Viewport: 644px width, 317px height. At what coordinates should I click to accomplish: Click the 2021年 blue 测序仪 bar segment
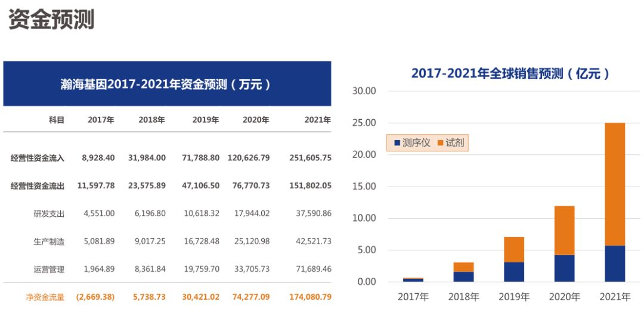click(x=615, y=263)
